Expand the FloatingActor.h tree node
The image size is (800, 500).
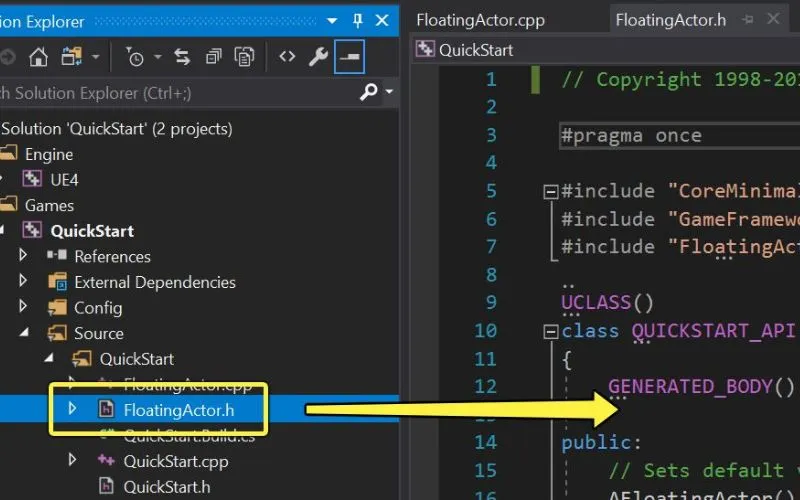point(72,408)
